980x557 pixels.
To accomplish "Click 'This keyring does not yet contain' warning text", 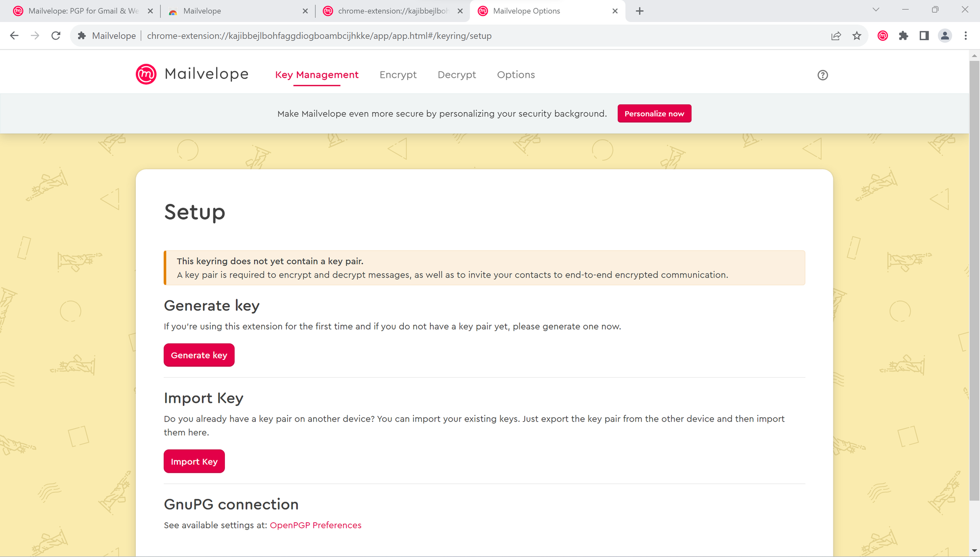I will 270,261.
